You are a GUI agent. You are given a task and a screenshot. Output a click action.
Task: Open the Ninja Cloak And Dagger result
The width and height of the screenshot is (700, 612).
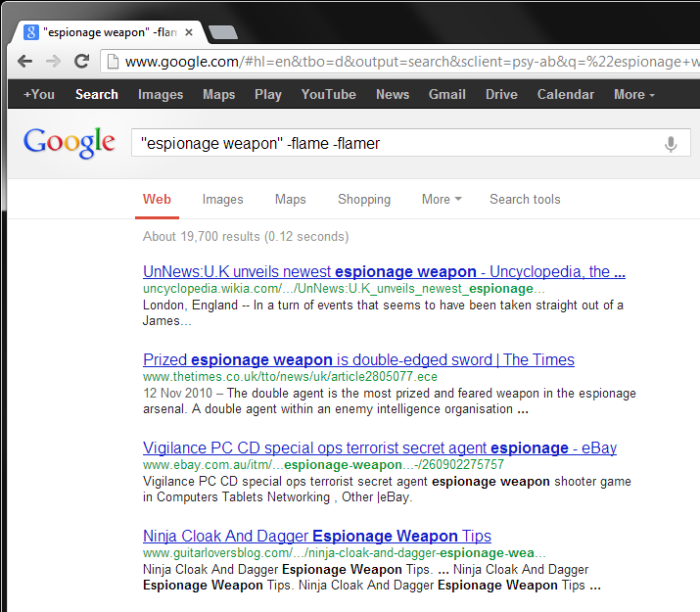(316, 536)
